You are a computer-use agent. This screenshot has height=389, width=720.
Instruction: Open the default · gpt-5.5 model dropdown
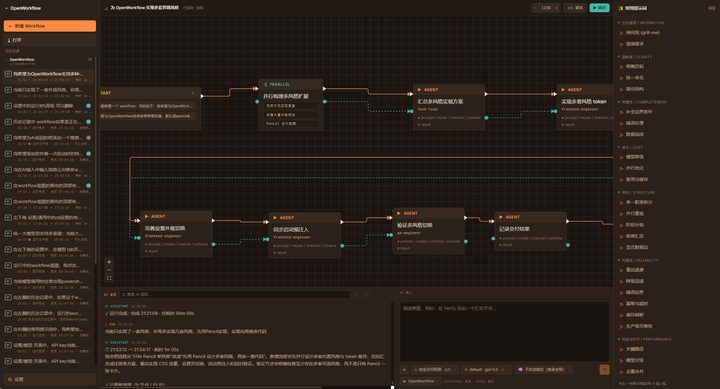(487, 369)
